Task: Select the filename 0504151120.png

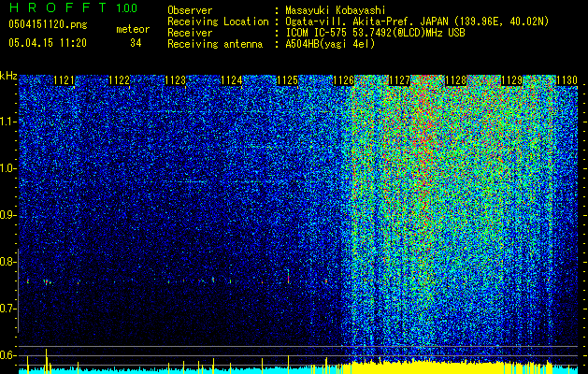Action: coord(48,24)
